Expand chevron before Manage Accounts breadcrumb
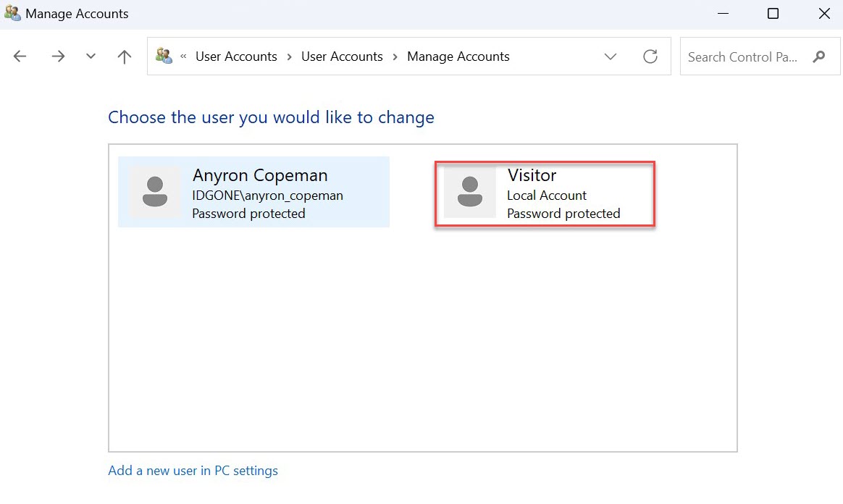Viewport: 843px width, 504px height. 395,57
